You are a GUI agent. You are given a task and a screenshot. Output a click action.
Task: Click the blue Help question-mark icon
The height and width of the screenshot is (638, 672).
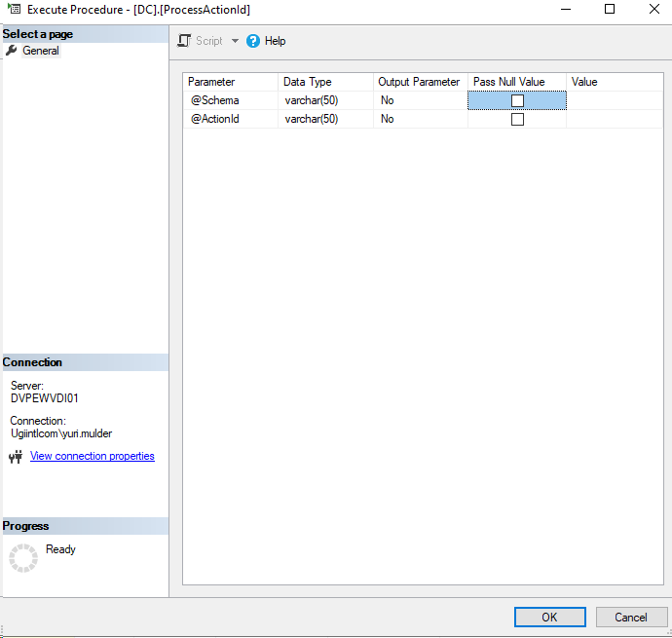pyautogui.click(x=253, y=41)
